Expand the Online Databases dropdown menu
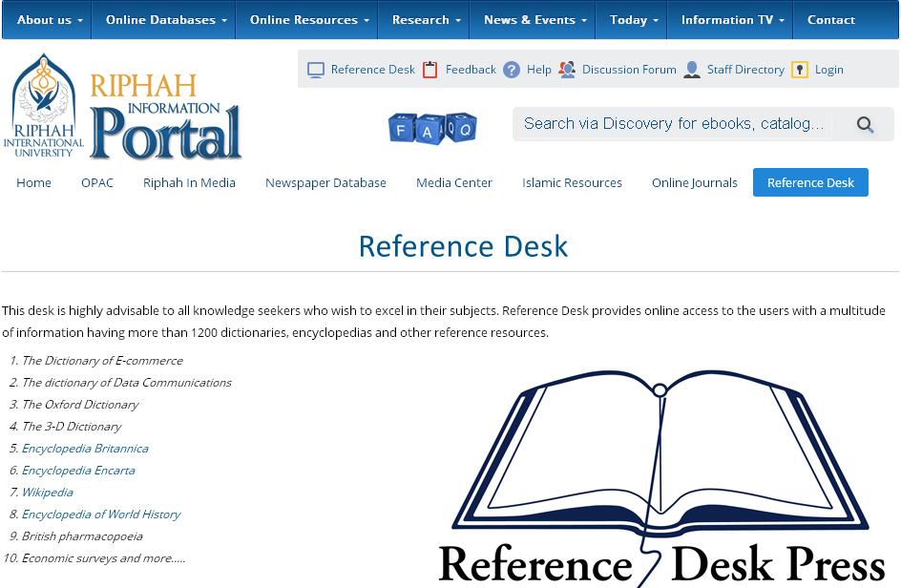The width and height of the screenshot is (901, 588). (166, 19)
